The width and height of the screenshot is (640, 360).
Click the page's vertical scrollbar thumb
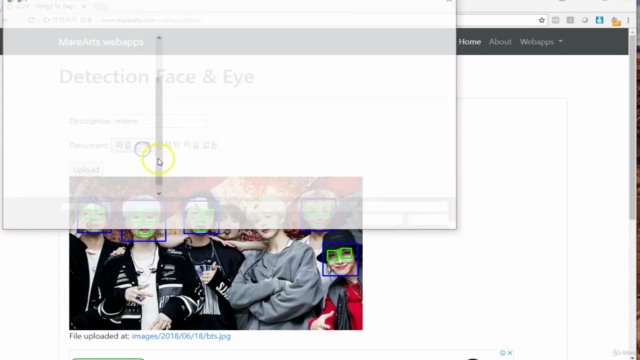[632, 127]
